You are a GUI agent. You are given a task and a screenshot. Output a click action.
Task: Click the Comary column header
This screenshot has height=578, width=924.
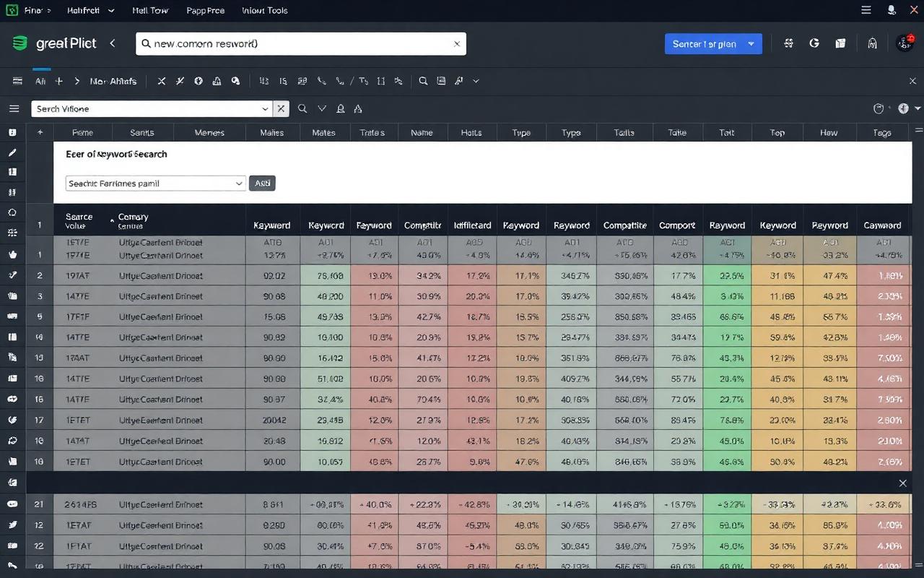coord(133,221)
